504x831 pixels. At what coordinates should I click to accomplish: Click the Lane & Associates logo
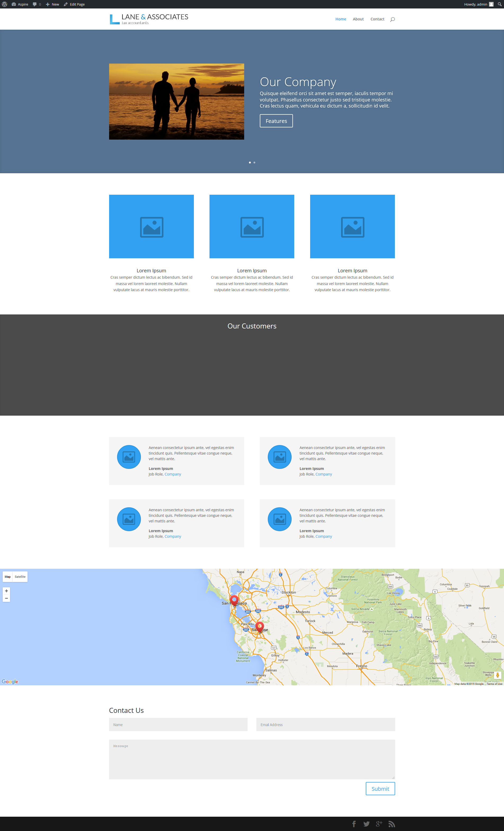pyautogui.click(x=149, y=19)
